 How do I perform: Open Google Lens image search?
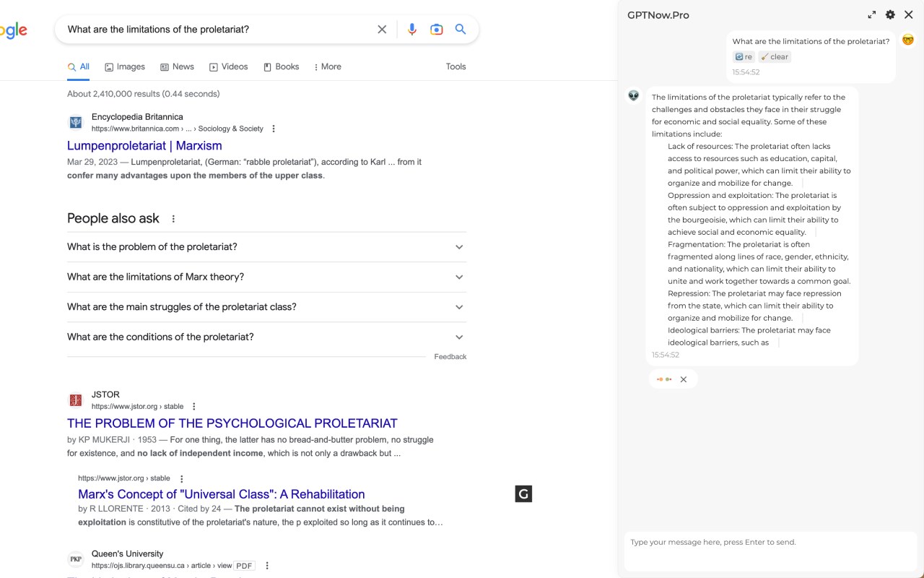[x=436, y=30]
